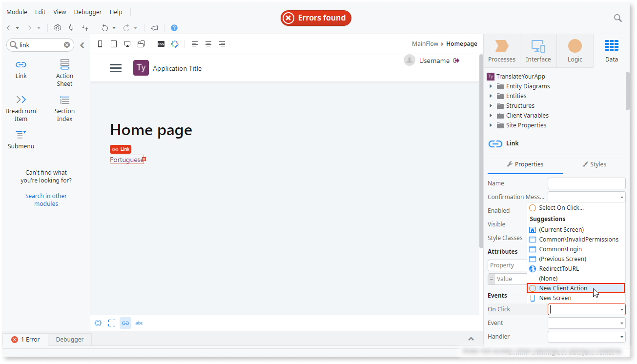Click the abc widget names icon
This screenshot has width=637, height=364.
tap(139, 323)
